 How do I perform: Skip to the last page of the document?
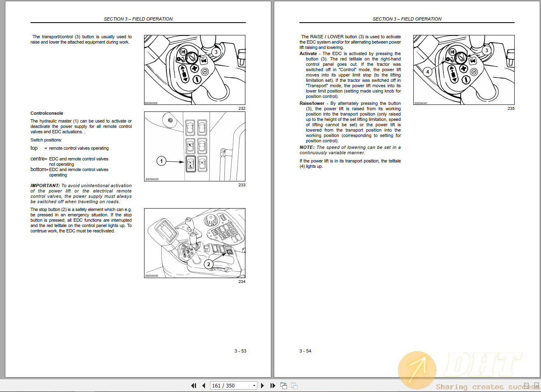tap(273, 385)
